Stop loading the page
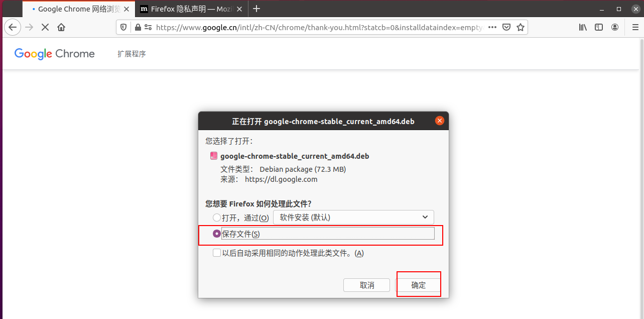Screen dimensions: 644x319 point(45,27)
